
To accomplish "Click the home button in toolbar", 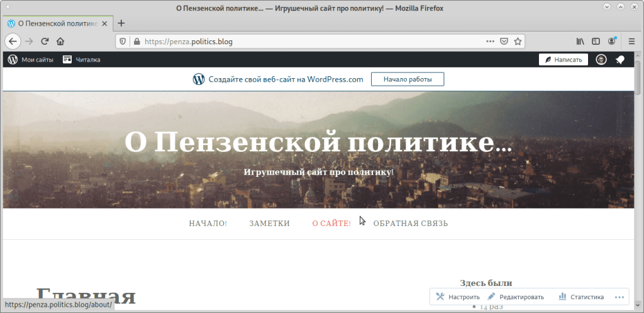I will pyautogui.click(x=60, y=42).
